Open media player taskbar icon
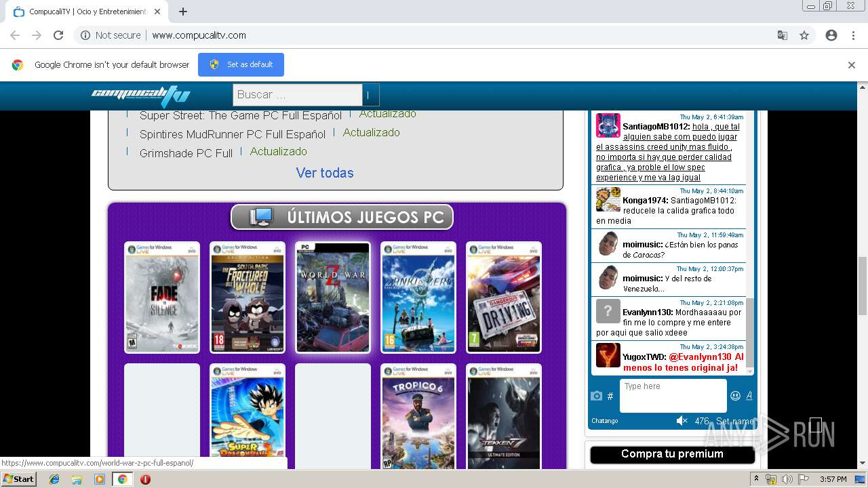This screenshot has width=868, height=488. [100, 479]
